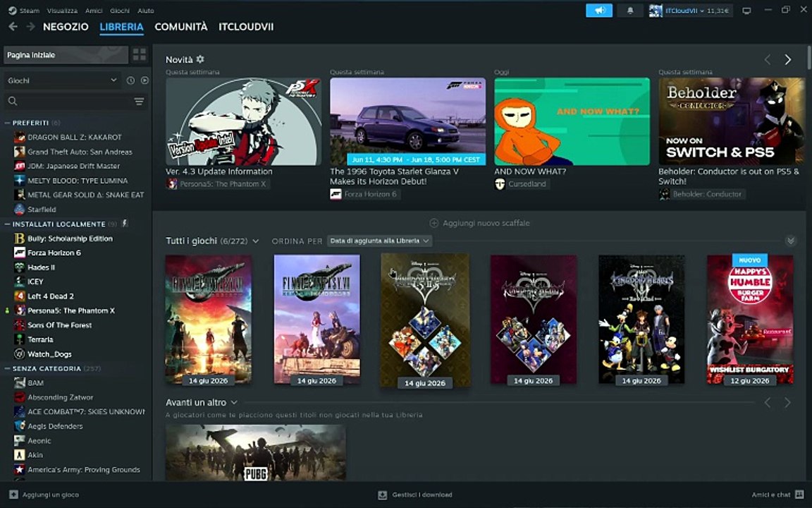The width and height of the screenshot is (812, 508).
Task: Collapse the Tutti i giochi shelf double chevron
Action: point(790,241)
